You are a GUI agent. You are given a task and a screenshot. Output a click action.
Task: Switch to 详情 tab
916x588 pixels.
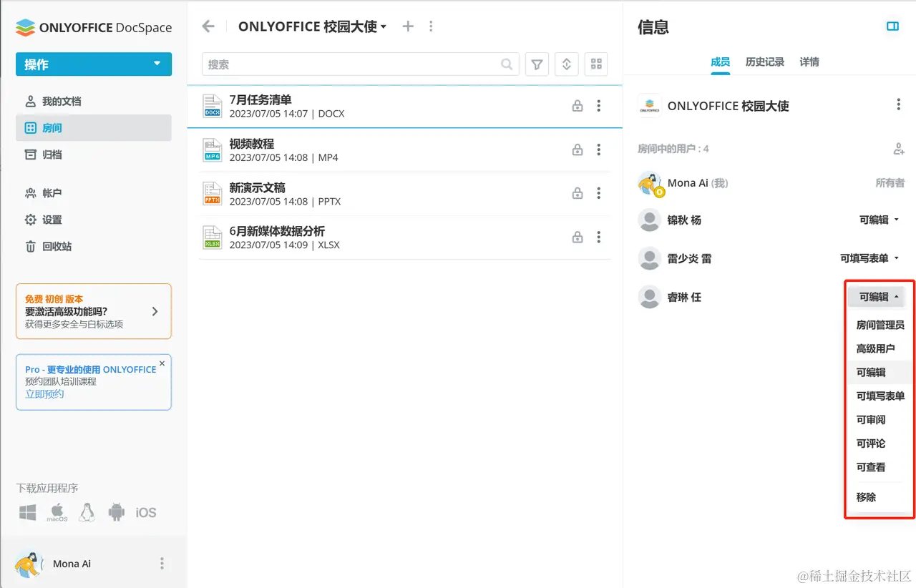click(809, 62)
